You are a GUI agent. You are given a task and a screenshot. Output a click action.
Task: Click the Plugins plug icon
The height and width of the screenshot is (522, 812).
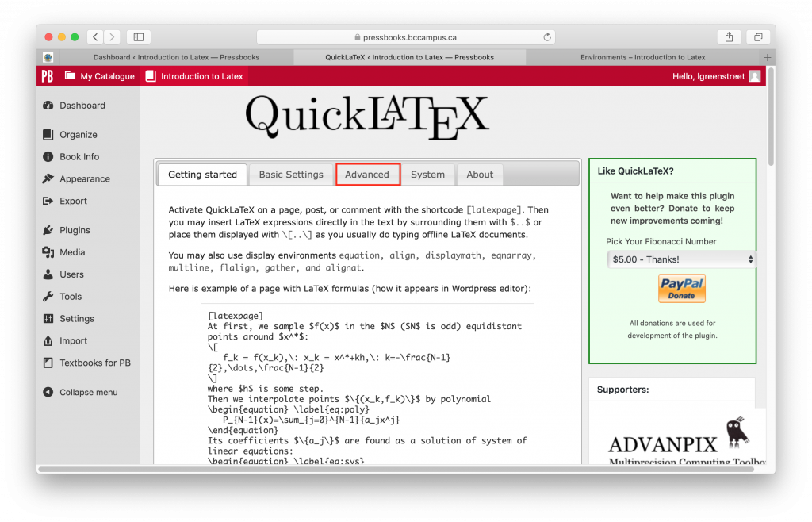click(x=48, y=230)
